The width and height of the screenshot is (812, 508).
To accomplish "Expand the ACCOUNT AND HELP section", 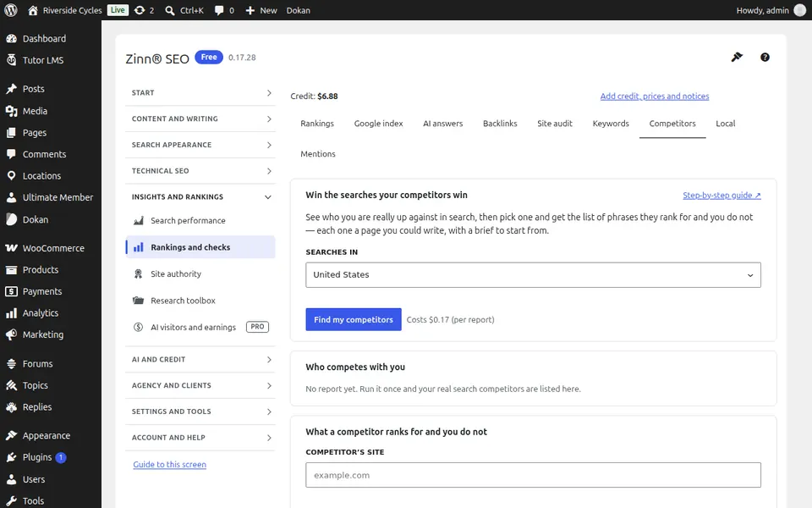I will [x=200, y=438].
